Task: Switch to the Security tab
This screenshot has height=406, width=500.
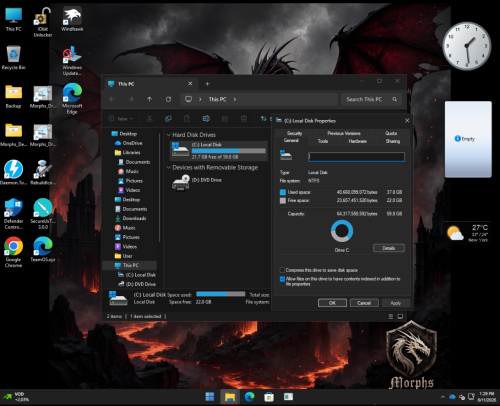Action: coord(295,133)
